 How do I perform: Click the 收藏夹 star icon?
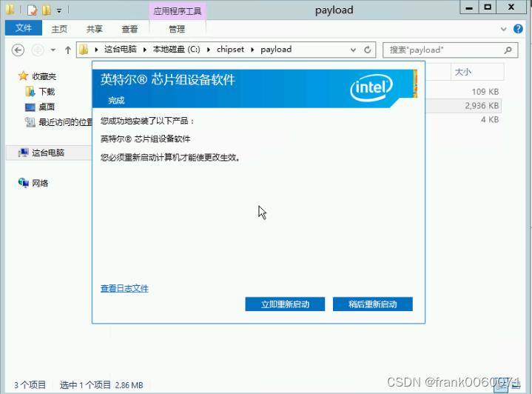tap(23, 76)
